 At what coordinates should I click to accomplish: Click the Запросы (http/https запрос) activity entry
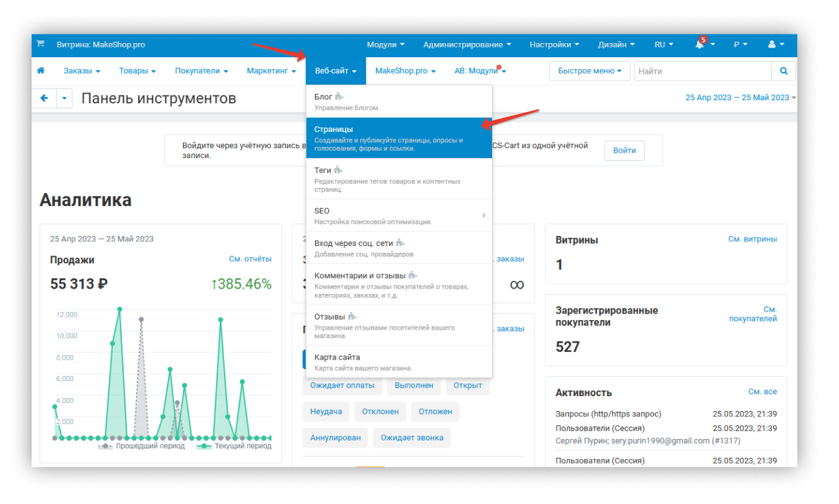[x=608, y=414]
